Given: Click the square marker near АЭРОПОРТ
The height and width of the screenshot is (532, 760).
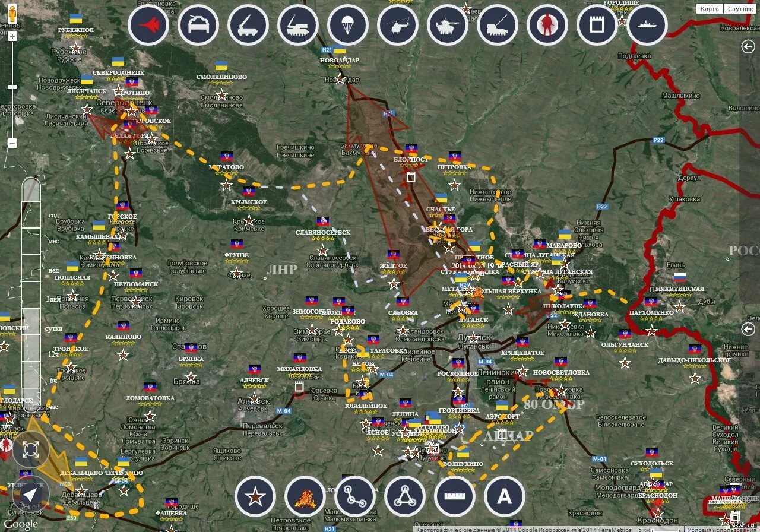Looking at the screenshot, I should [502, 434].
